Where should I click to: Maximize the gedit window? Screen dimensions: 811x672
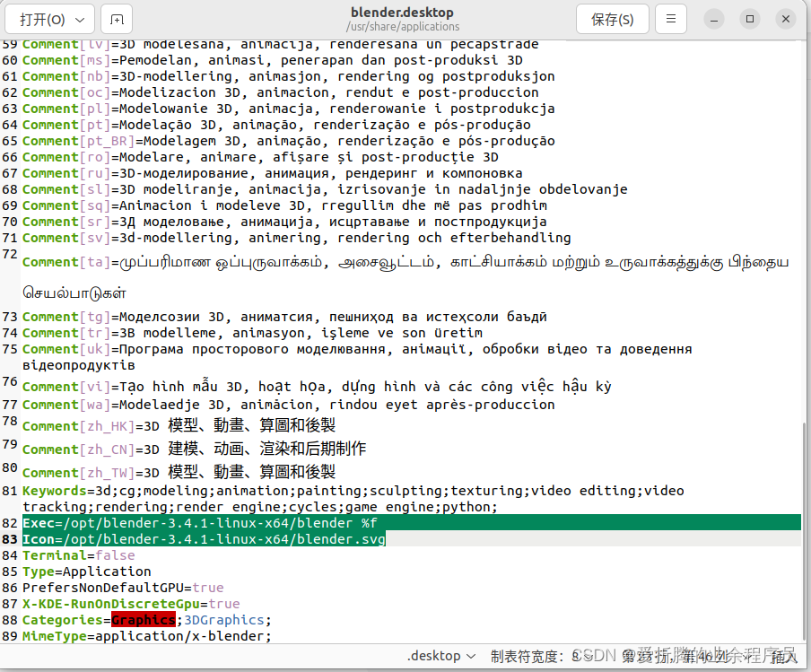pyautogui.click(x=750, y=20)
